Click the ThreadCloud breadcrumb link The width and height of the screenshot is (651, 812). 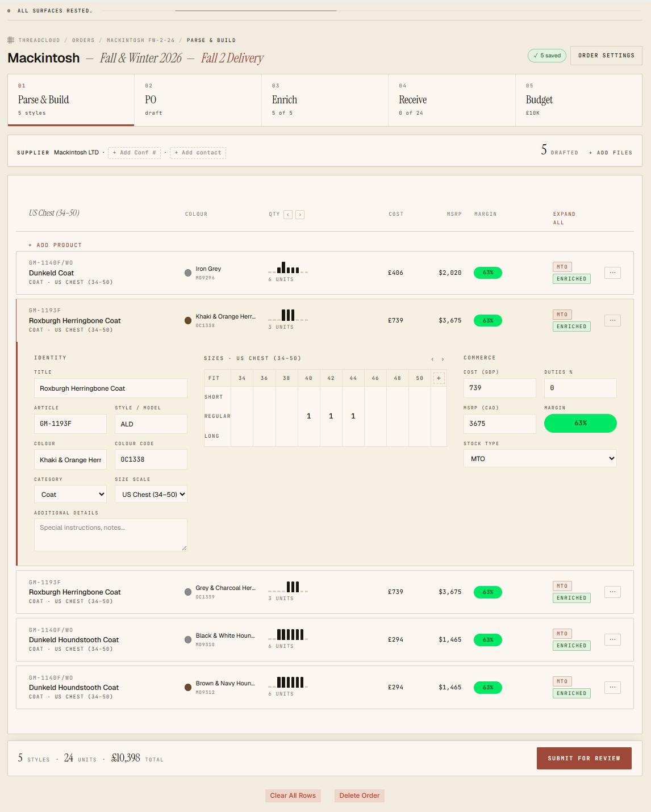coord(39,40)
